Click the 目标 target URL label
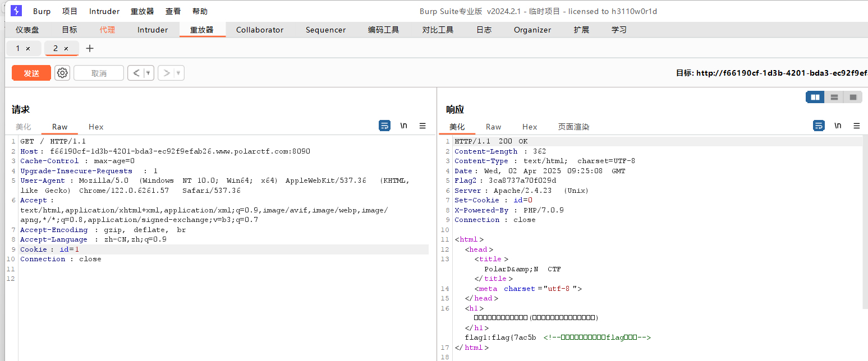 pos(772,73)
